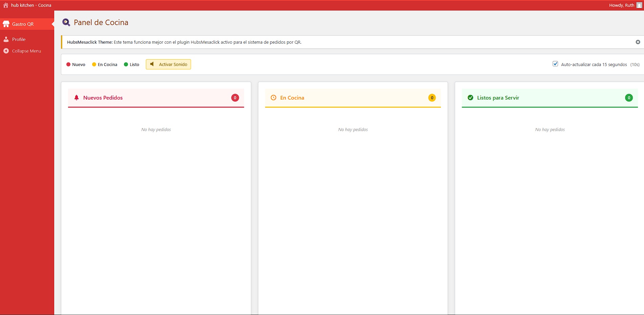
Task: Select the Gastro QR store icon in sidebar
Action: point(6,23)
